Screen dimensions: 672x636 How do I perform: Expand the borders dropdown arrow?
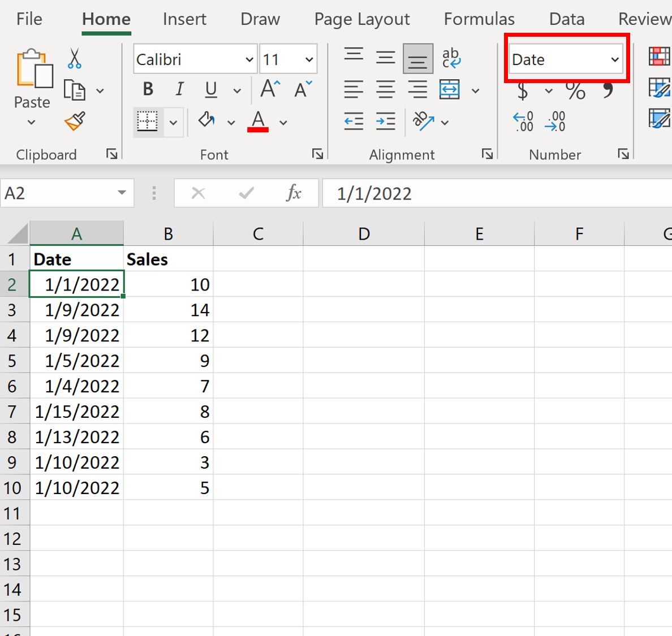pyautogui.click(x=173, y=123)
